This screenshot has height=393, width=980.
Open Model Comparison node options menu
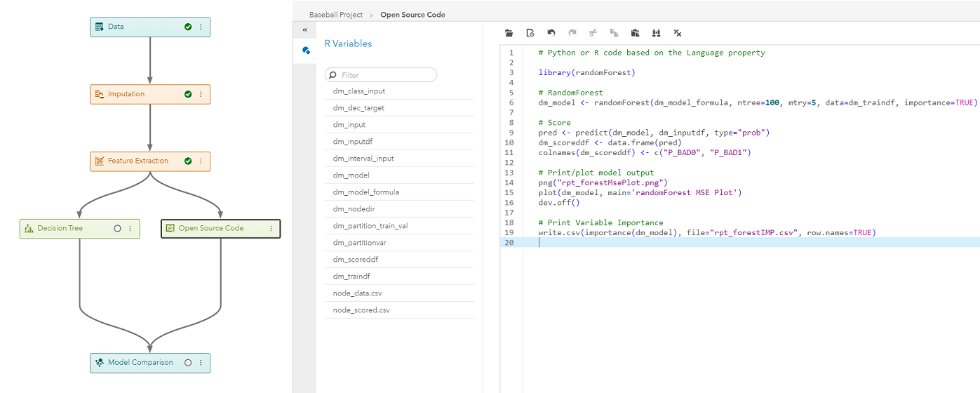point(201,363)
